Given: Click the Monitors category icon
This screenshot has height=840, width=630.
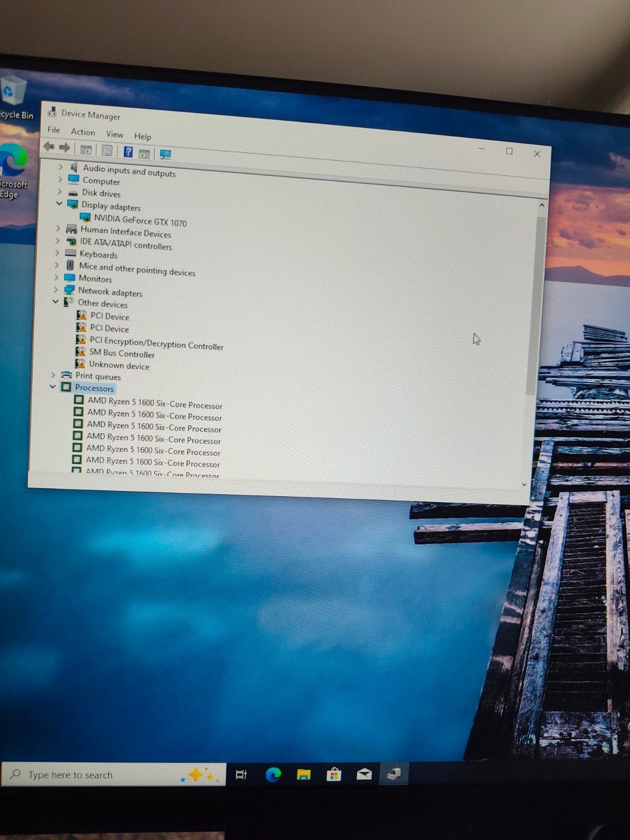Looking at the screenshot, I should [x=69, y=277].
